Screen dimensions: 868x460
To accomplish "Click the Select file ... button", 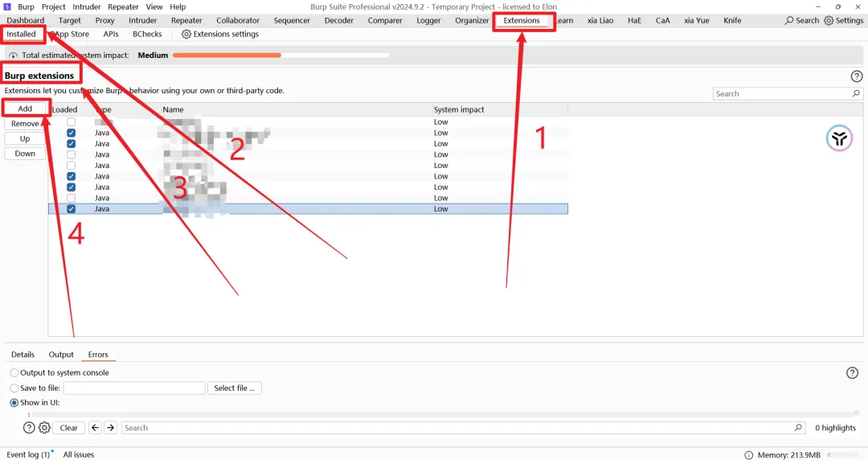I will 234,388.
